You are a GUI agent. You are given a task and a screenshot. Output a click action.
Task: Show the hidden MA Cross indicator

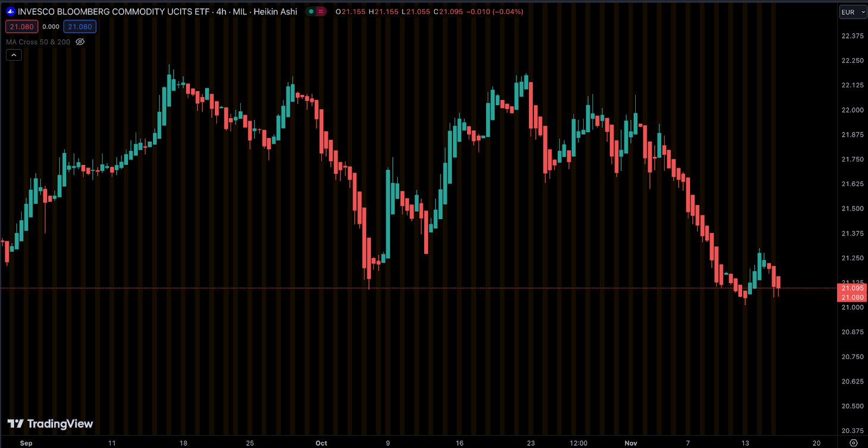click(80, 42)
